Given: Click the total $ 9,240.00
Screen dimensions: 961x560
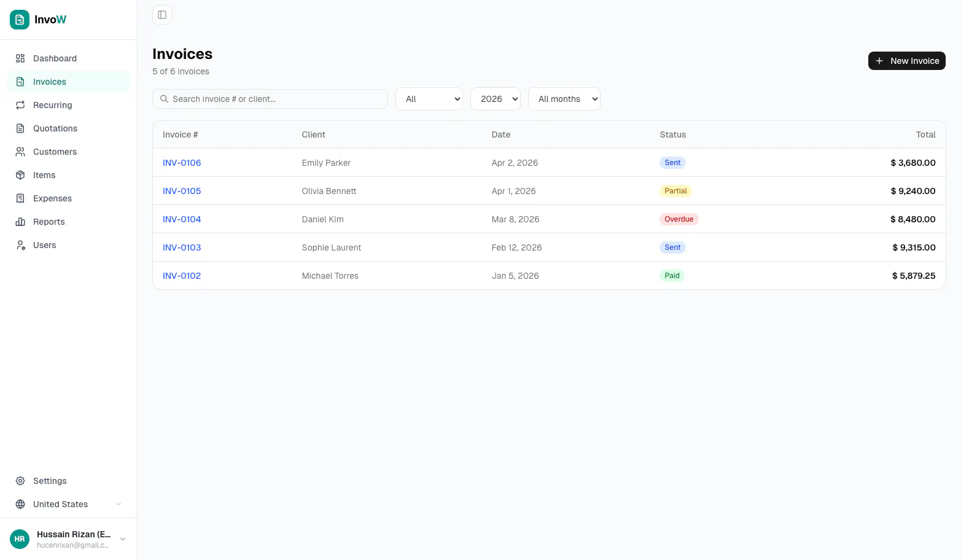Looking at the screenshot, I should [913, 191].
